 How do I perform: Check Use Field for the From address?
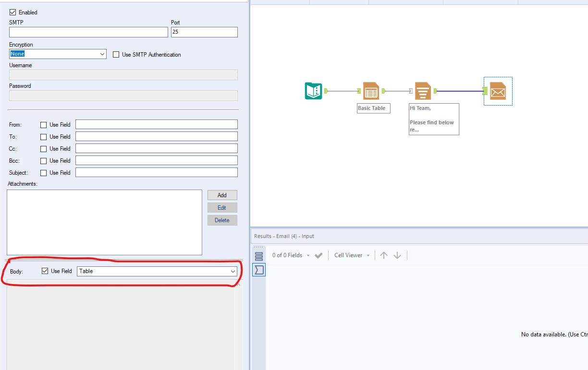pos(43,124)
